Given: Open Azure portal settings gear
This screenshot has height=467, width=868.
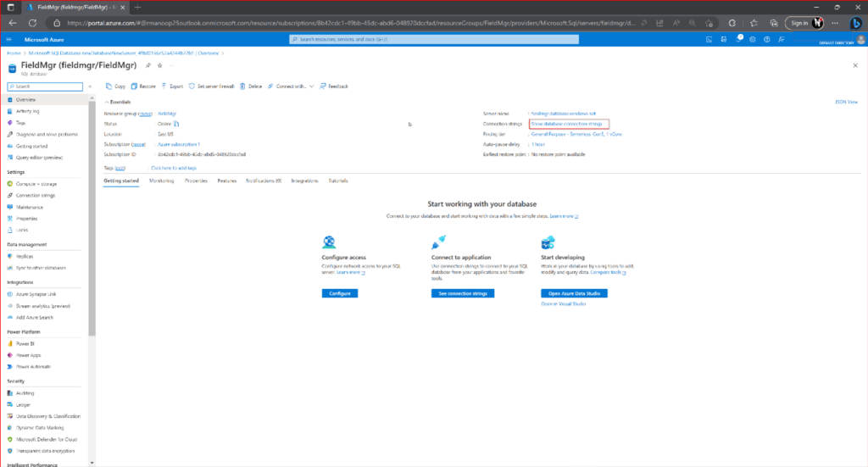Looking at the screenshot, I should coord(753,40).
